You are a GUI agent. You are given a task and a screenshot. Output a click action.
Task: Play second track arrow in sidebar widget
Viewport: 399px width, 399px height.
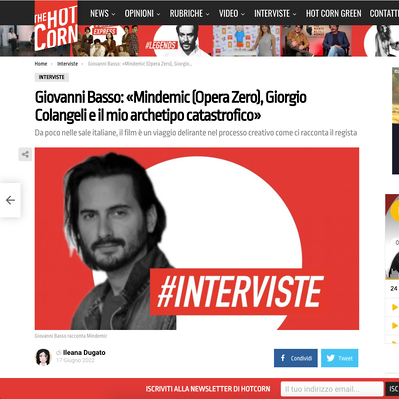click(395, 325)
